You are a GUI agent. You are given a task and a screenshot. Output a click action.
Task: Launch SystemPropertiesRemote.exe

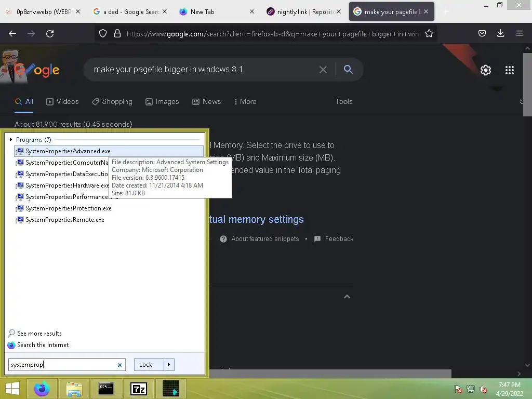tap(60, 220)
